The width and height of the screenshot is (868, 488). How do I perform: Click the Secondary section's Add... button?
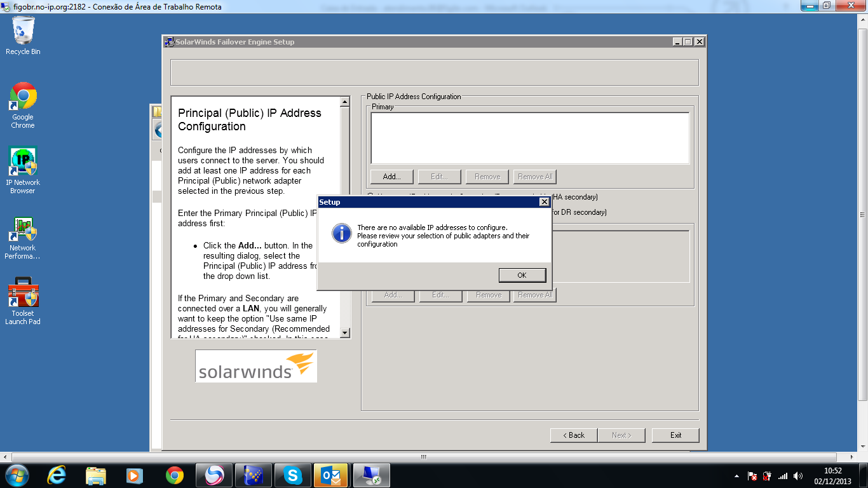pyautogui.click(x=393, y=295)
